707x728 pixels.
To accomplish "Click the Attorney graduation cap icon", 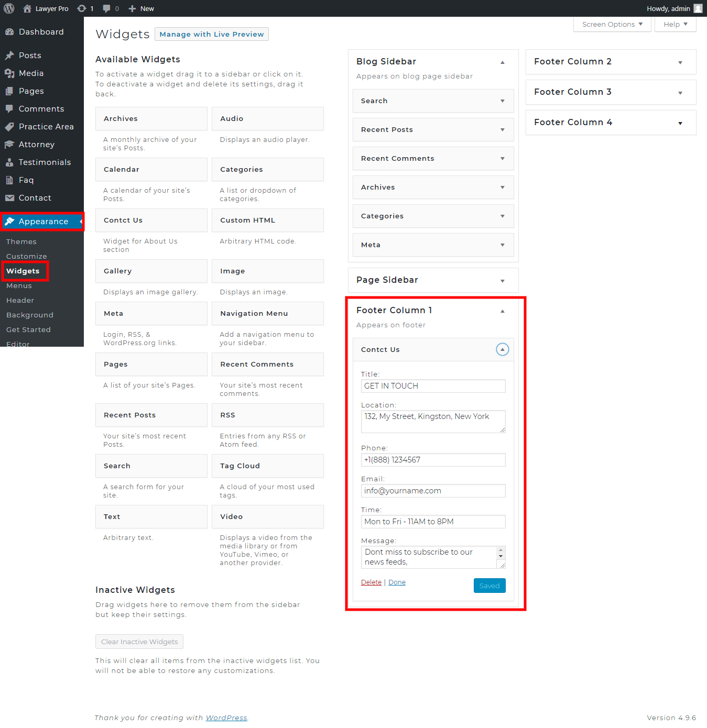I will coord(9,145).
